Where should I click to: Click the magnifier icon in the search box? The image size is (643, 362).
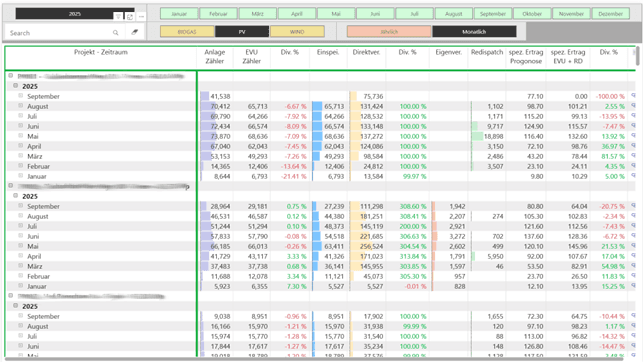pyautogui.click(x=116, y=32)
